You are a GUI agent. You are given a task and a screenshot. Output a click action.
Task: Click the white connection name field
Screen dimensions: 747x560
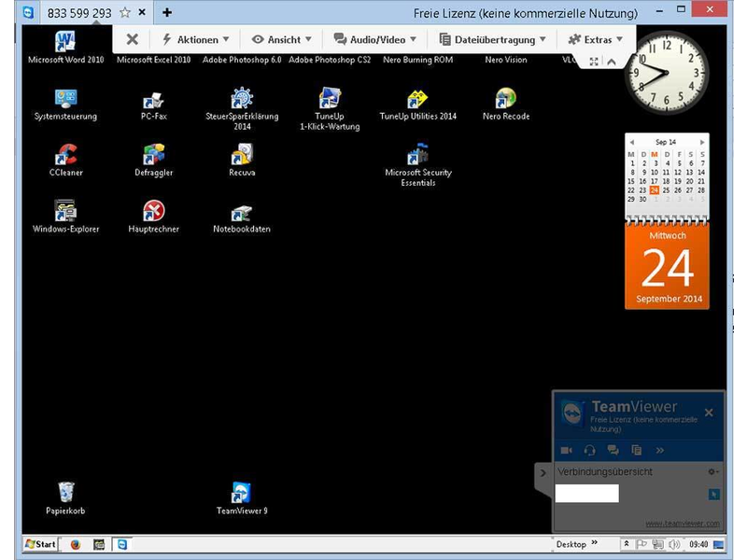587,494
